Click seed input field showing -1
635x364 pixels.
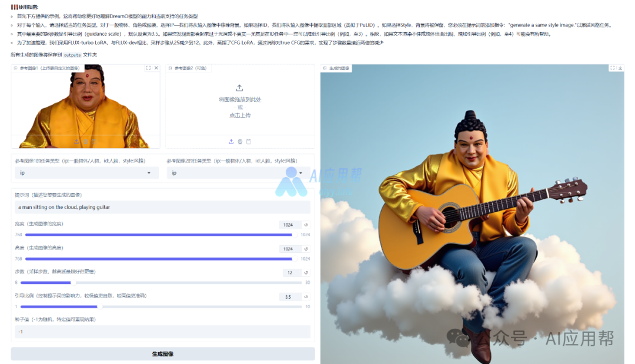pyautogui.click(x=163, y=332)
